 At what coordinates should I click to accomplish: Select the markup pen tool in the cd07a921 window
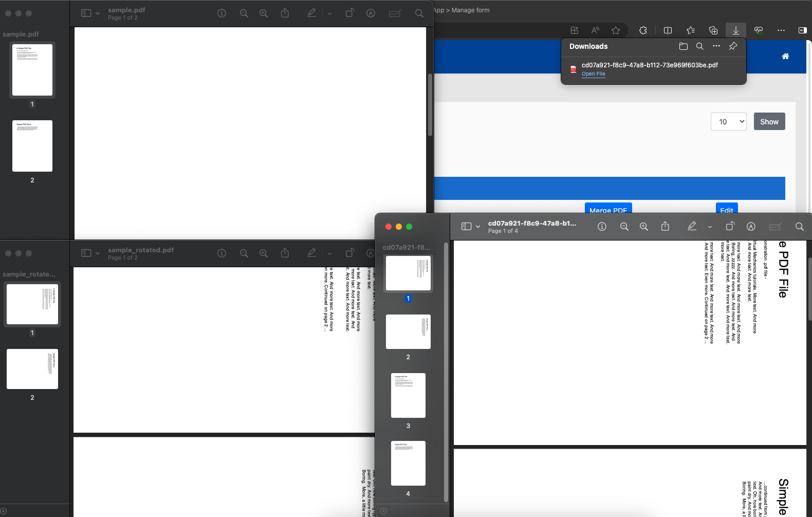pos(692,226)
